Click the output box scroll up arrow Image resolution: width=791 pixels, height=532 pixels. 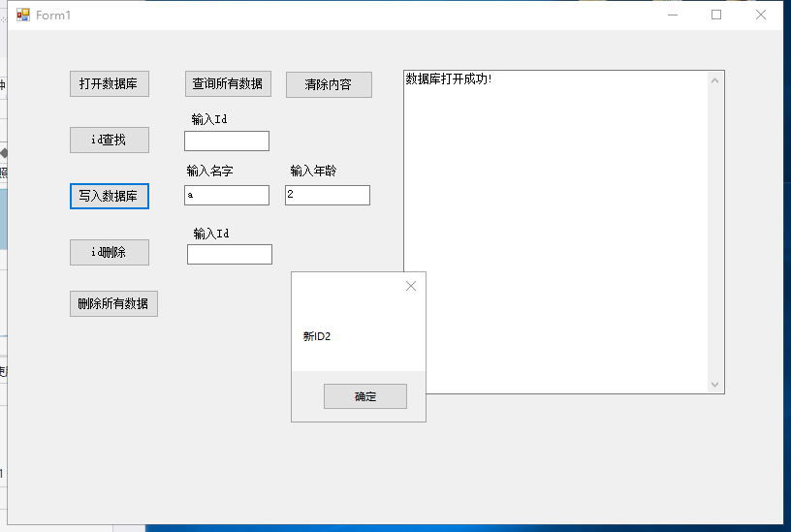tap(715, 79)
